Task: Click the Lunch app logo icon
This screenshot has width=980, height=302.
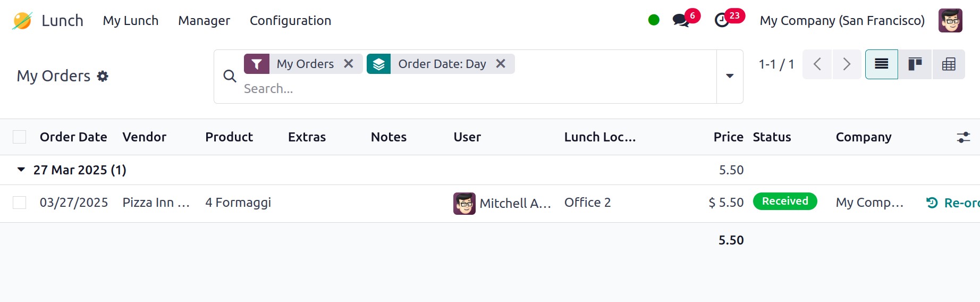Action: pyautogui.click(x=22, y=21)
